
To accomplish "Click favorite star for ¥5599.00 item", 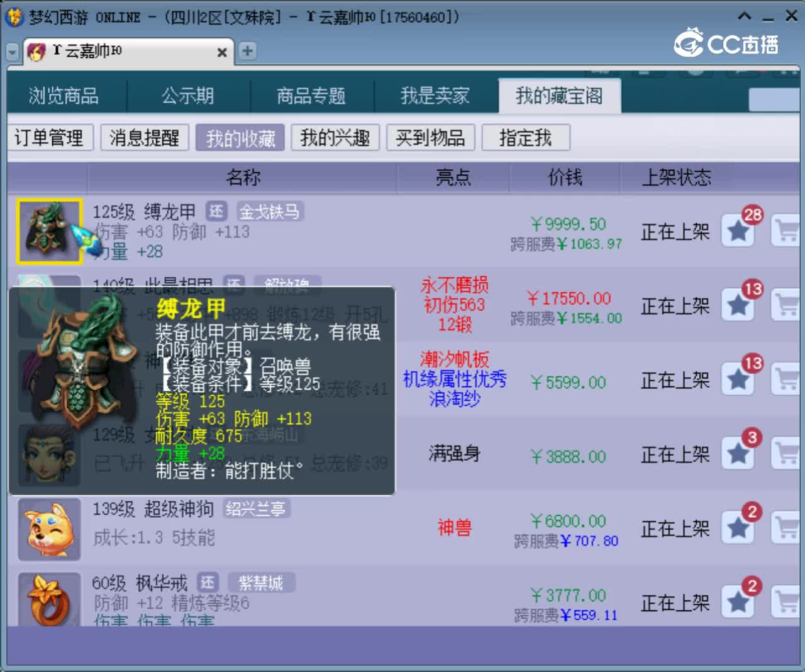I will pyautogui.click(x=738, y=380).
